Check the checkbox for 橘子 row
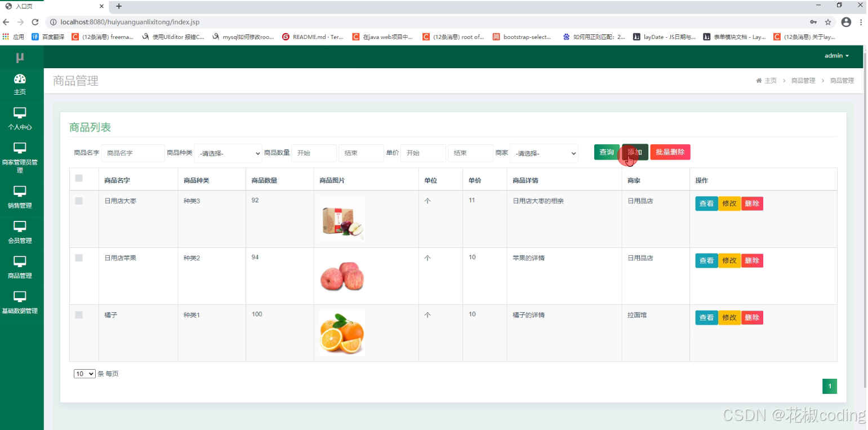The height and width of the screenshot is (430, 868). point(78,314)
